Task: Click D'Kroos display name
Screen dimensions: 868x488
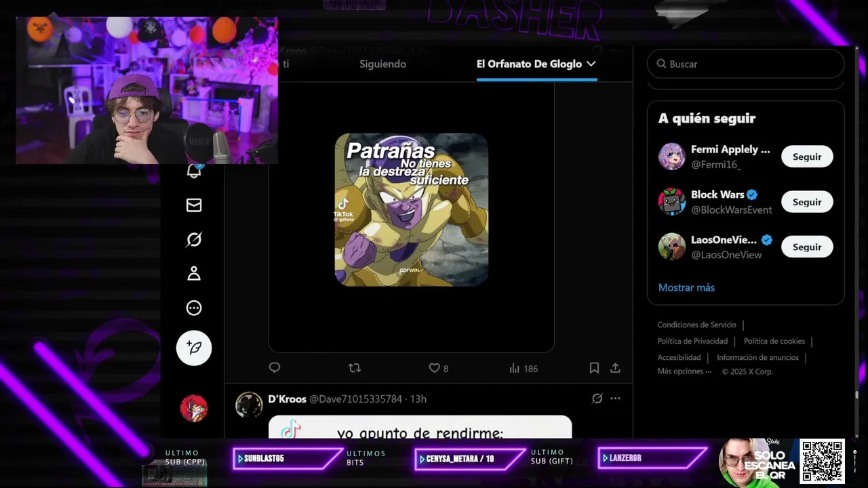Action: [288, 399]
